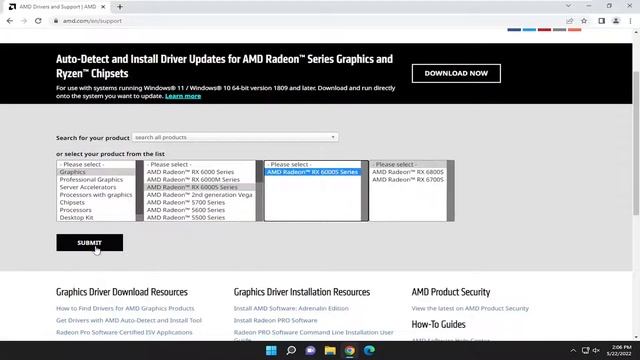The height and width of the screenshot is (360, 640).
Task: Show hidden system tray icons
Action: 573,351
